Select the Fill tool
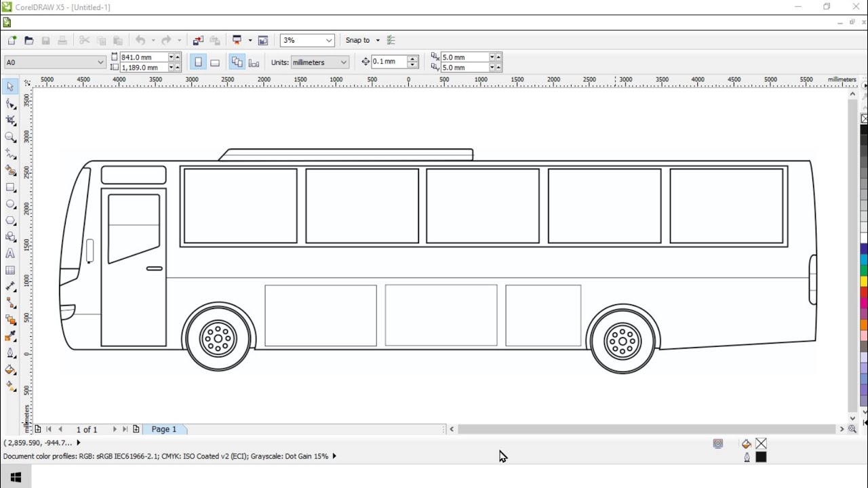868x488 pixels. coord(10,369)
